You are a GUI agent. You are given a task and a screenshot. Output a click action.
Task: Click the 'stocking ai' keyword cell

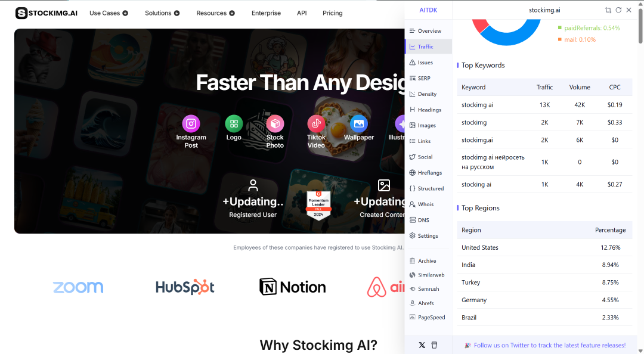476,184
